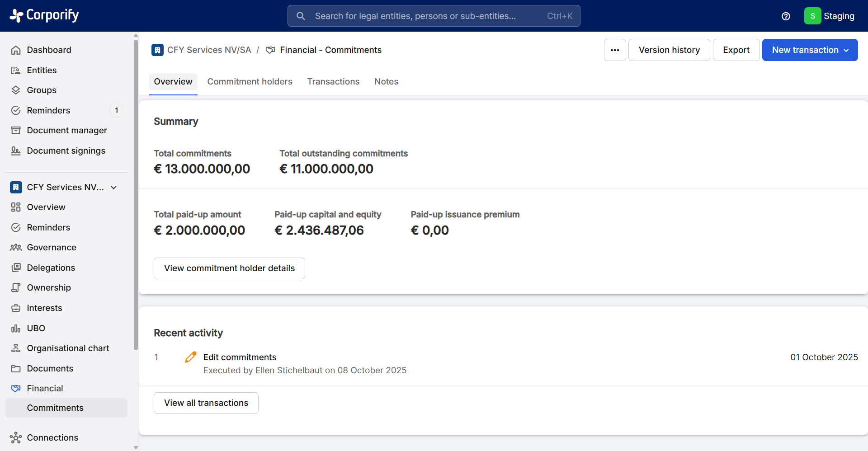The width and height of the screenshot is (868, 451).
Task: Click the Organisational chart icon
Action: point(16,348)
